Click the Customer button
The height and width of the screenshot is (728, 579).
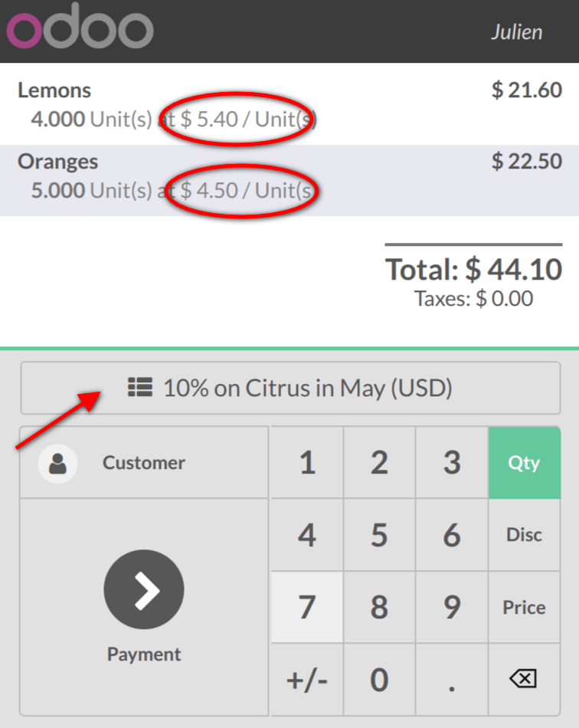coord(143,462)
